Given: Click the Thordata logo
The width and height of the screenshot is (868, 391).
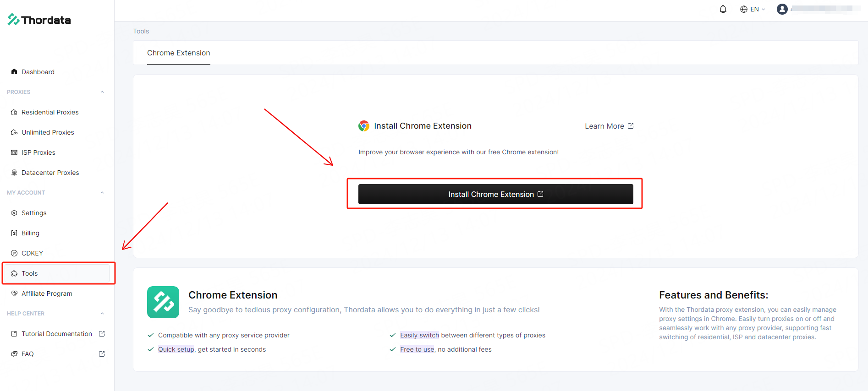Looking at the screenshot, I should [x=39, y=20].
